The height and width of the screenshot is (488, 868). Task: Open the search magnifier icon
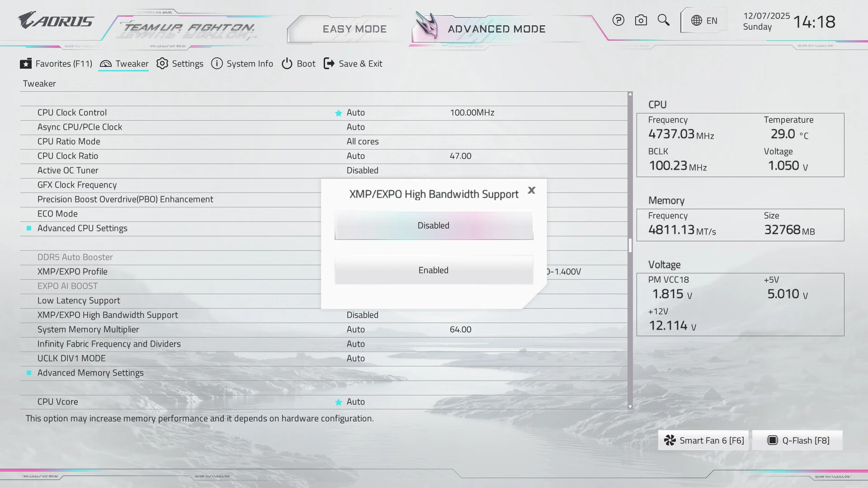click(x=663, y=20)
